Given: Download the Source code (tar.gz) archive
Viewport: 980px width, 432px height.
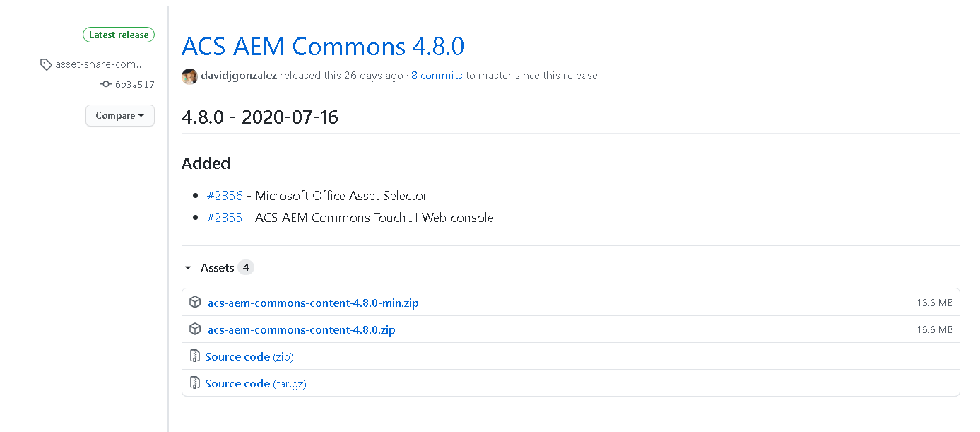Looking at the screenshot, I should point(256,383).
